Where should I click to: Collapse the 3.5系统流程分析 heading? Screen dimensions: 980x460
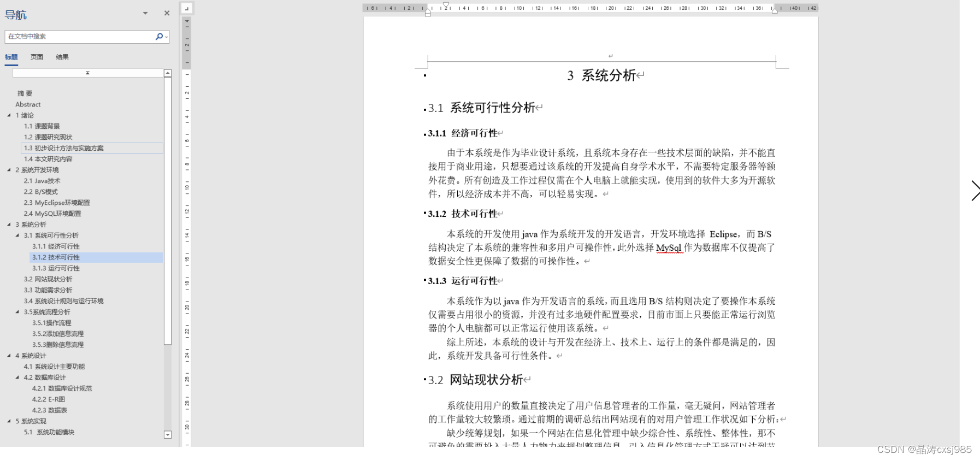(x=17, y=312)
